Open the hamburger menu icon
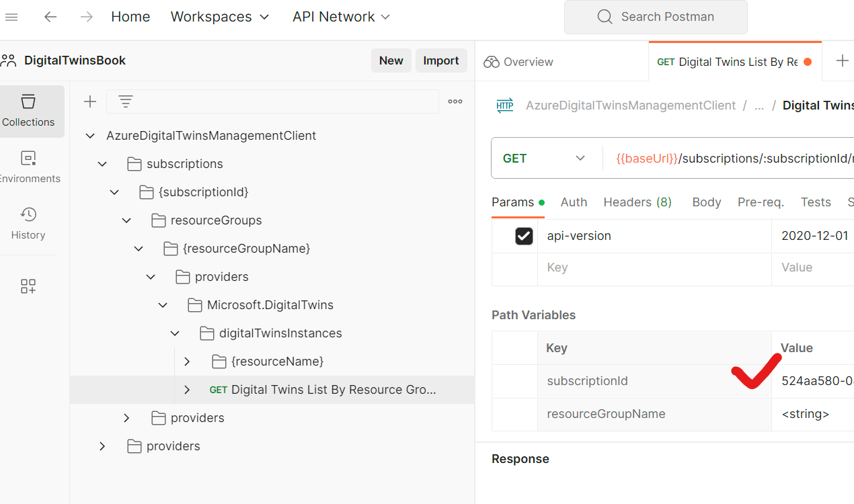Image resolution: width=854 pixels, height=504 pixels. (11, 17)
